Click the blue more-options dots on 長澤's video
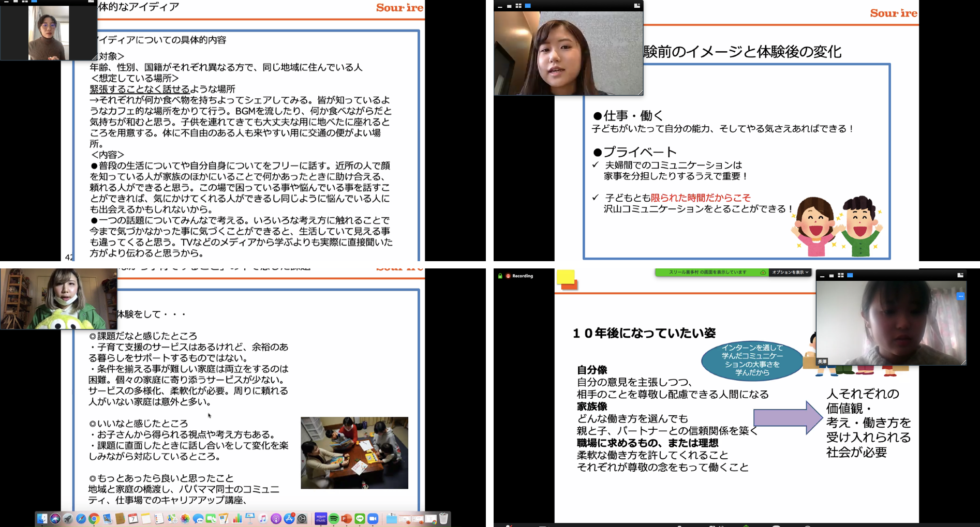980x527 pixels. click(960, 296)
